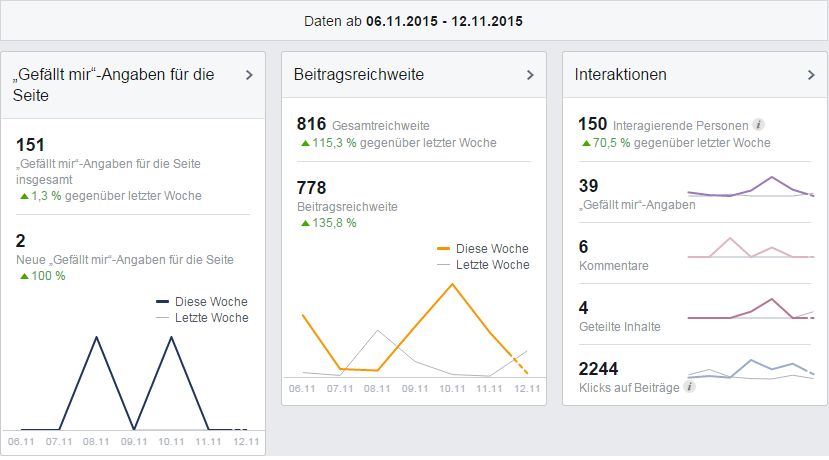Click the 816 Gesamtreichweite value
This screenshot has width=829, height=460.
[312, 124]
